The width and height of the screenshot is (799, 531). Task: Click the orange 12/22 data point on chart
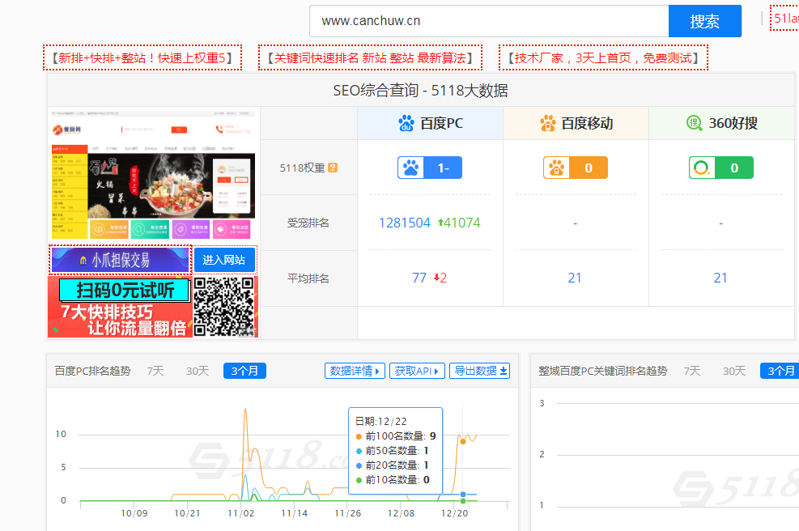[463, 441]
